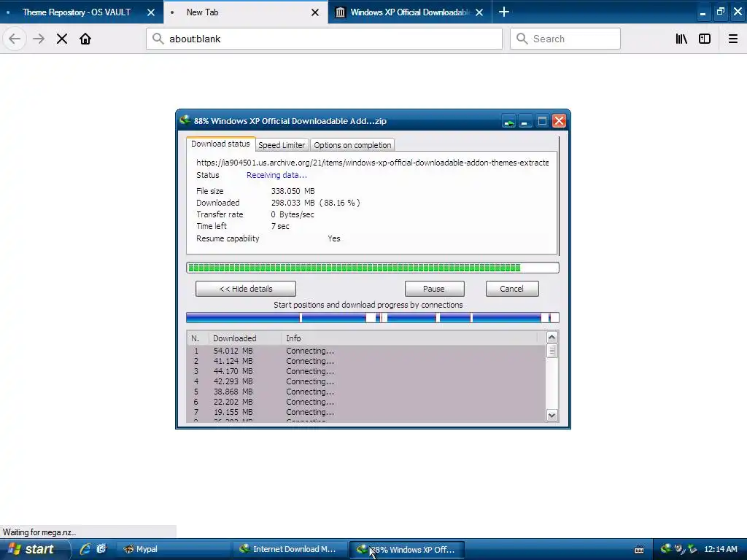Cancel the download

511,289
